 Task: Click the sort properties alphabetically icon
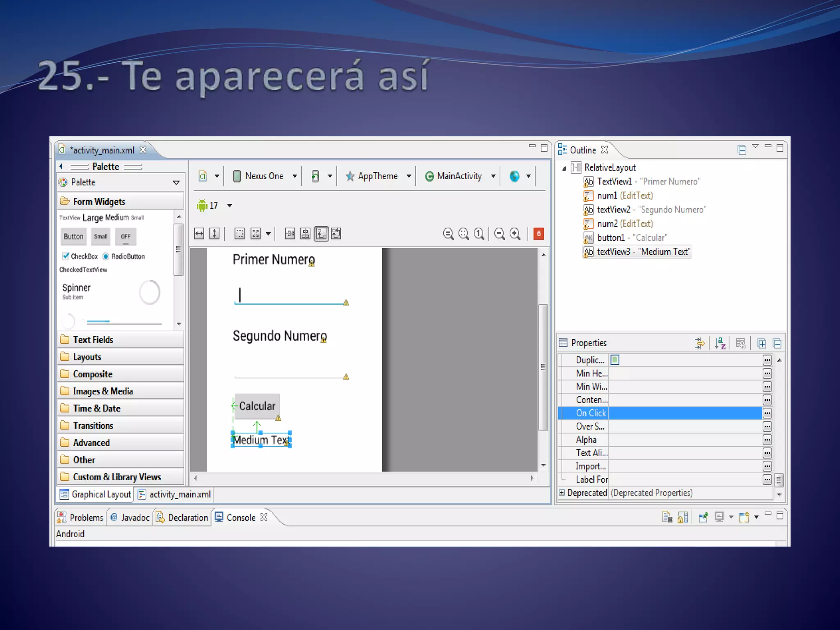720,343
